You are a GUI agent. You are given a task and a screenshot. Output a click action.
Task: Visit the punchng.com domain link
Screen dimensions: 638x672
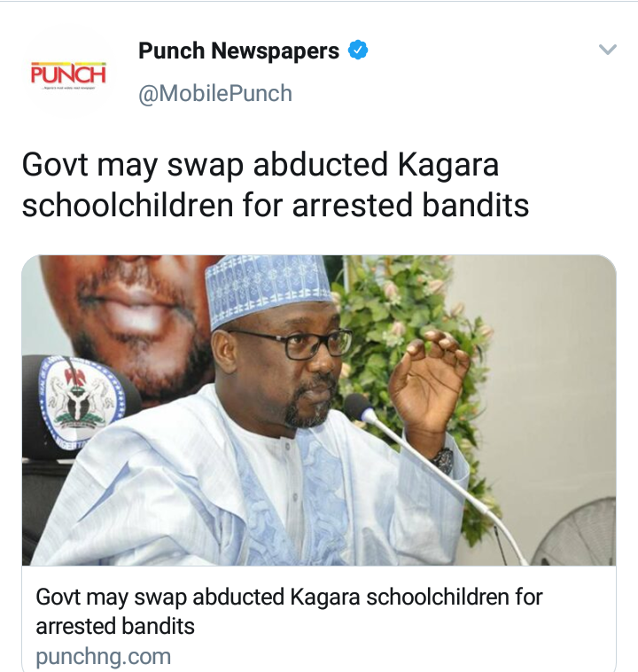click(104, 656)
